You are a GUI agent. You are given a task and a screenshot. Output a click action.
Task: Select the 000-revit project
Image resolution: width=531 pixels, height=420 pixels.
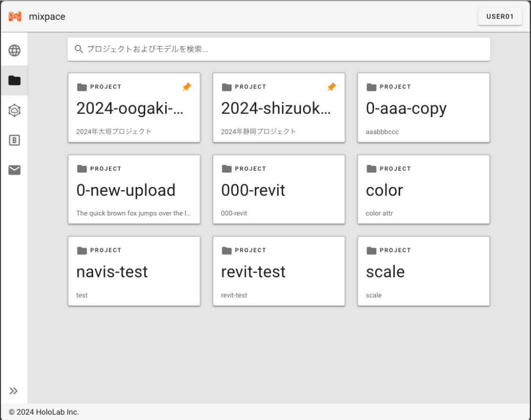click(279, 190)
